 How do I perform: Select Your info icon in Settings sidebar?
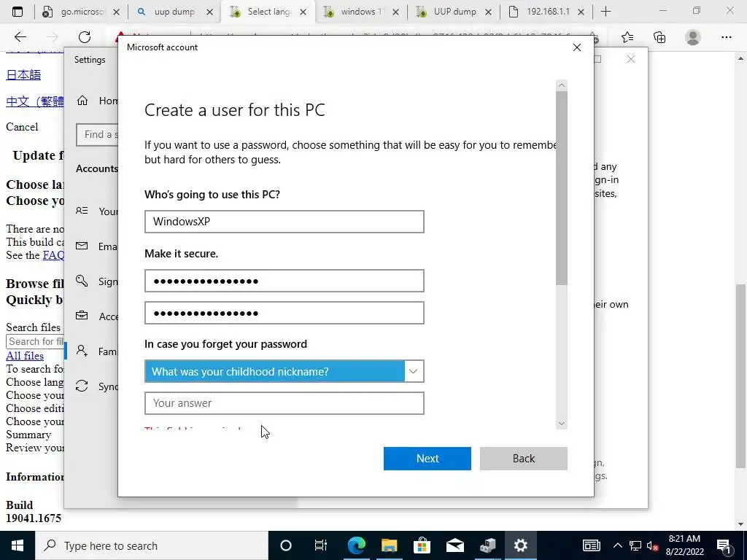(82, 211)
